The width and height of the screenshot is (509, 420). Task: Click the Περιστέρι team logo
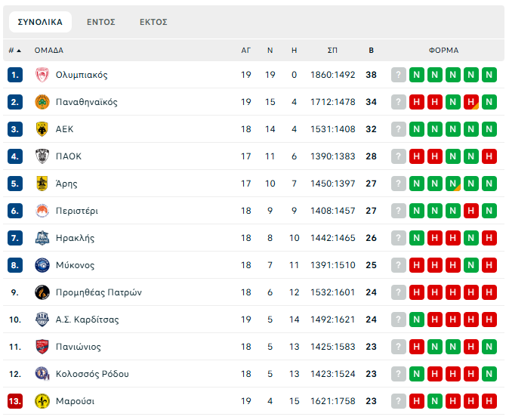click(x=42, y=211)
